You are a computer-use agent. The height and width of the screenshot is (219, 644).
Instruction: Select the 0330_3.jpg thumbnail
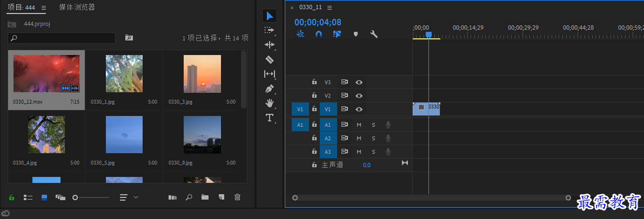tap(202, 74)
